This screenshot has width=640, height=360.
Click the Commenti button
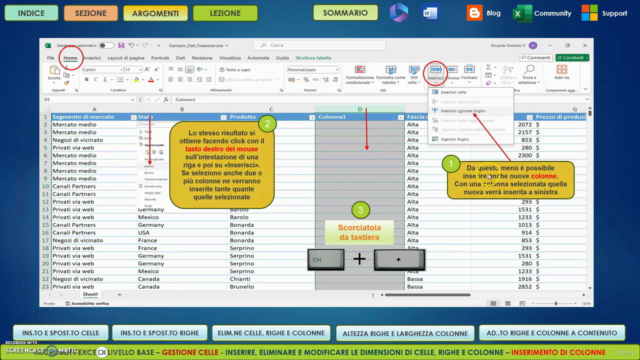pyautogui.click(x=536, y=58)
